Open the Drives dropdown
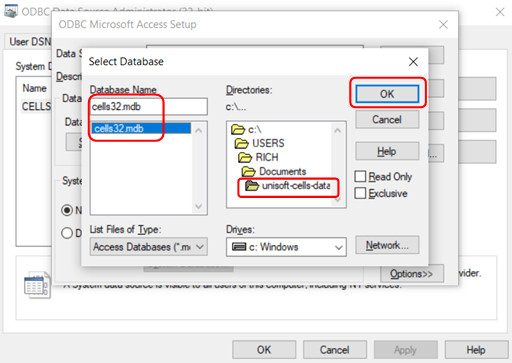This screenshot has width=512, height=363. tap(286, 247)
